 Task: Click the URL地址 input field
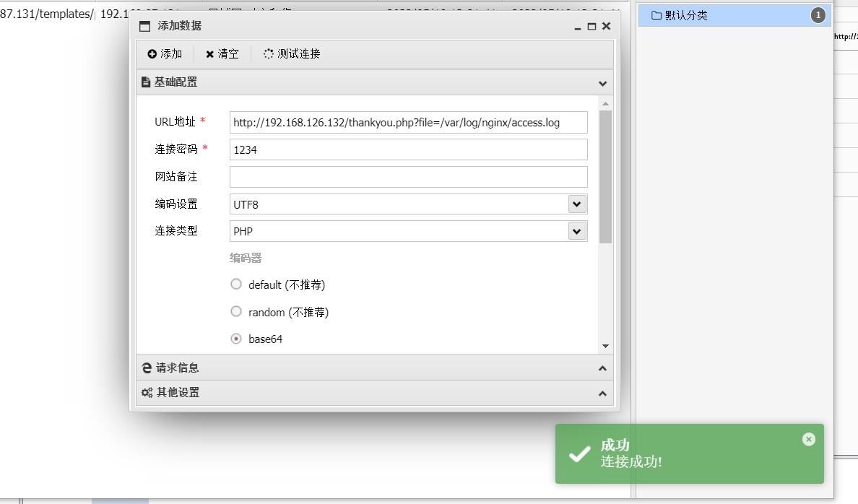point(408,123)
